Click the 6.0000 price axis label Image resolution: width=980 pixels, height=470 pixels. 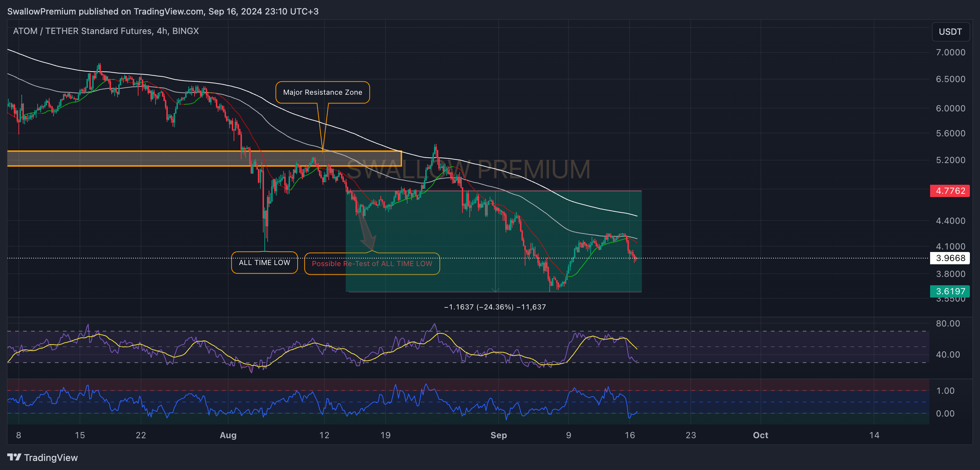[950, 108]
